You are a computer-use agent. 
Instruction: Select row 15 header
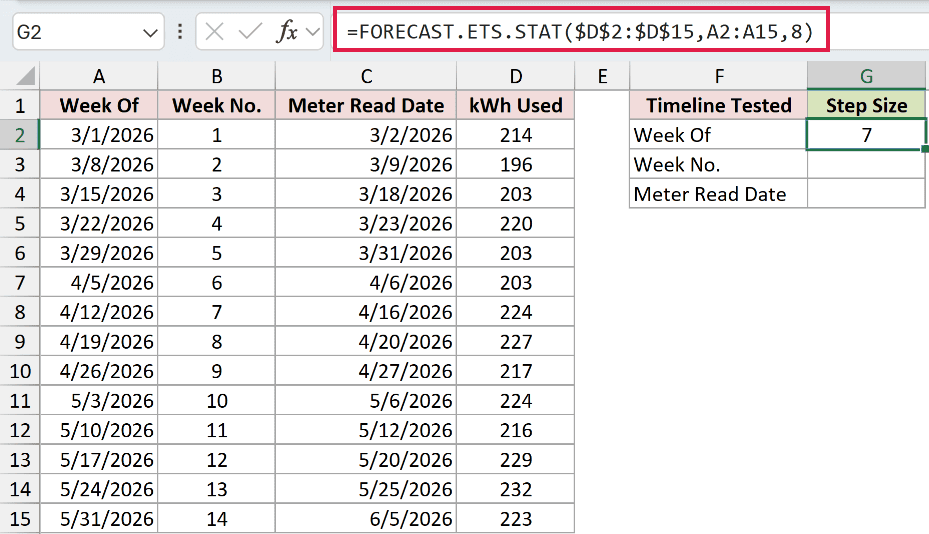(x=20, y=519)
